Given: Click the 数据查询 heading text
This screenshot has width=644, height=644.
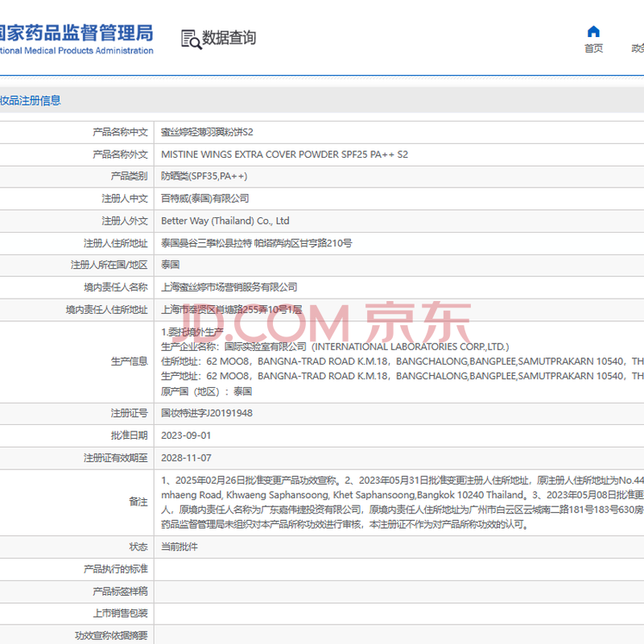Looking at the screenshot, I should tap(229, 38).
